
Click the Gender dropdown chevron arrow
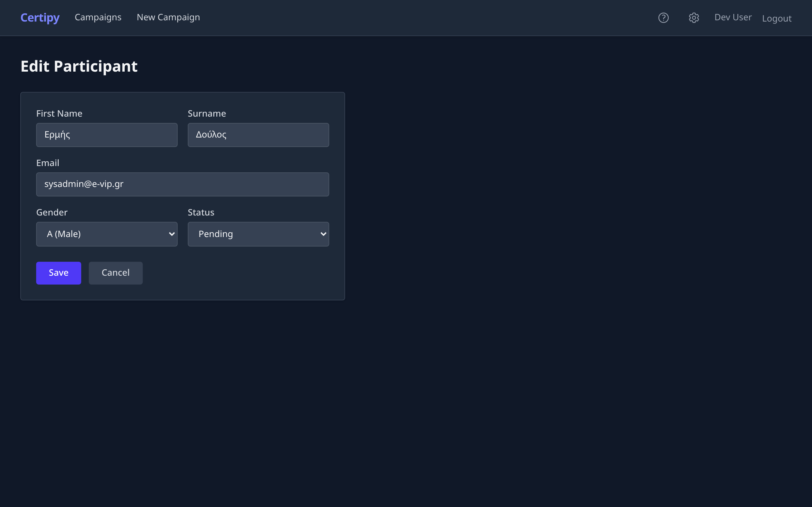click(172, 234)
